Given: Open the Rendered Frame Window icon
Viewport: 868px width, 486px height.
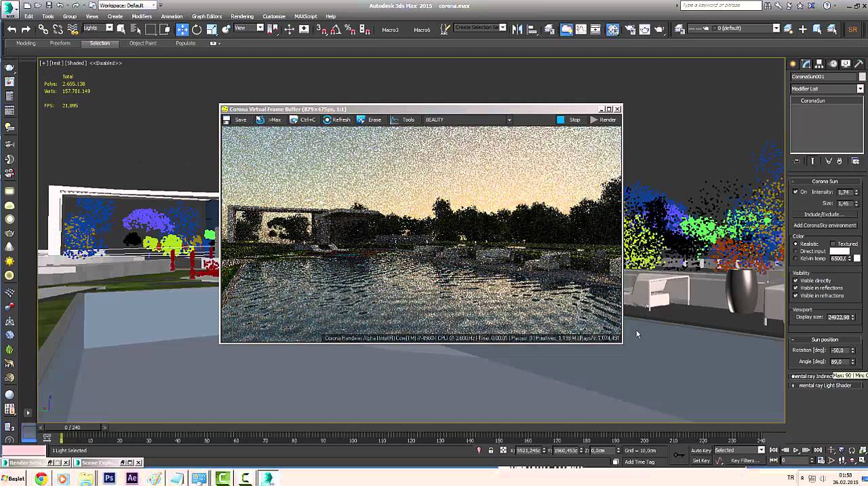Looking at the screenshot, I should pos(644,29).
